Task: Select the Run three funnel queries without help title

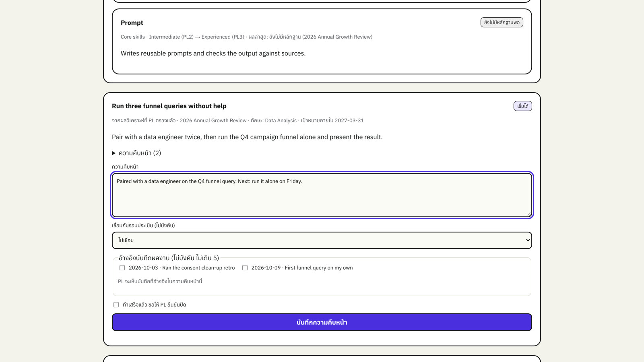Action: pyautogui.click(x=169, y=106)
